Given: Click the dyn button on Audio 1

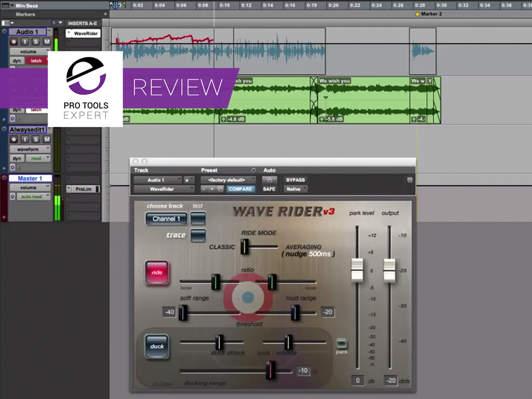Looking at the screenshot, I should pyautogui.click(x=17, y=61).
